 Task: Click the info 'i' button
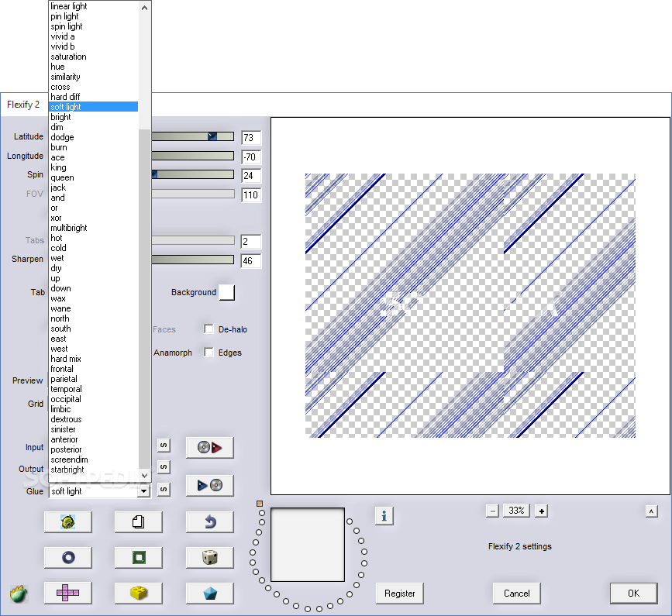click(384, 516)
